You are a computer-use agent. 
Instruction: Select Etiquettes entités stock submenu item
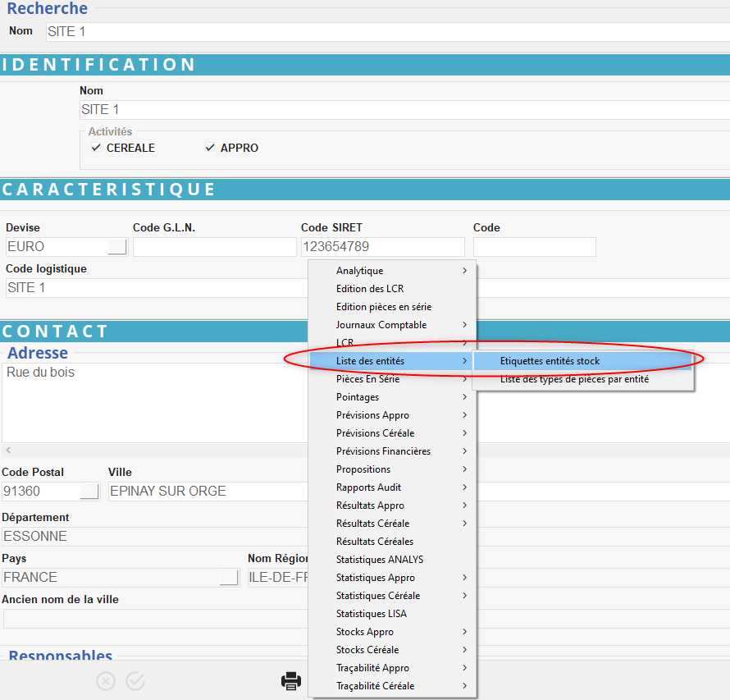tap(550, 361)
